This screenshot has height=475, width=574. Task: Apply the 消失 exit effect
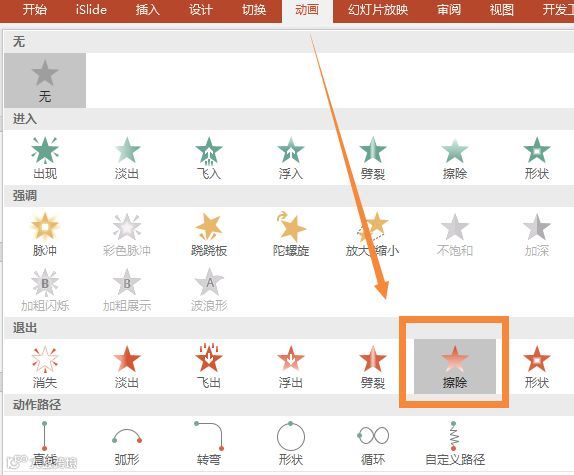pyautogui.click(x=45, y=366)
